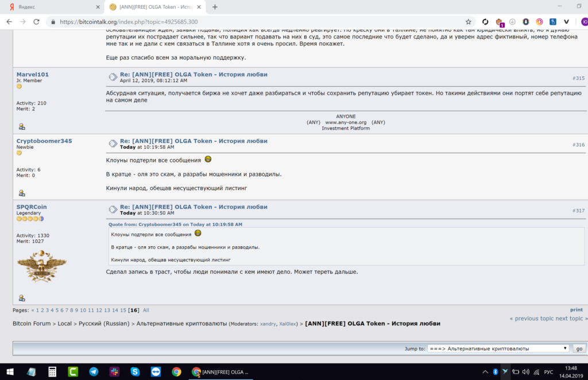
Task: Close the OLGA Token tab
Action: [x=199, y=7]
